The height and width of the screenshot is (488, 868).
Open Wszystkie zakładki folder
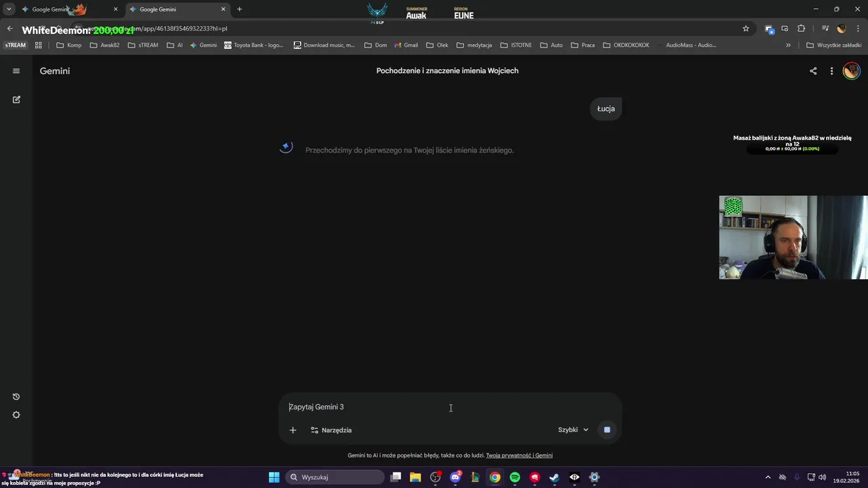pos(833,45)
